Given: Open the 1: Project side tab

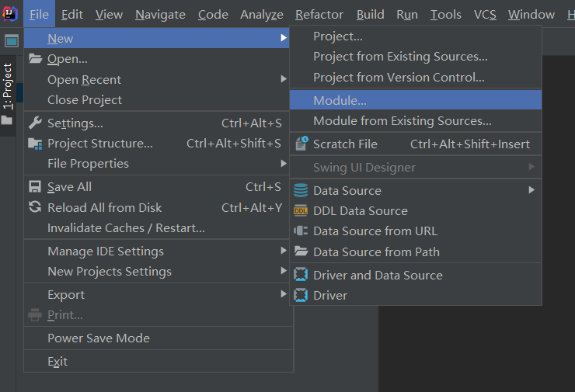Looking at the screenshot, I should pyautogui.click(x=8, y=85).
